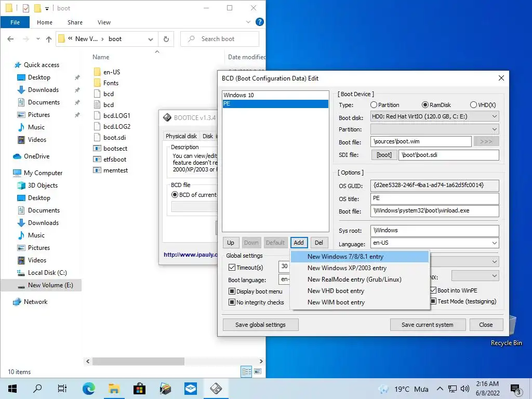The height and width of the screenshot is (399, 532).
Task: Open Task View on taskbar
Action: 62,389
